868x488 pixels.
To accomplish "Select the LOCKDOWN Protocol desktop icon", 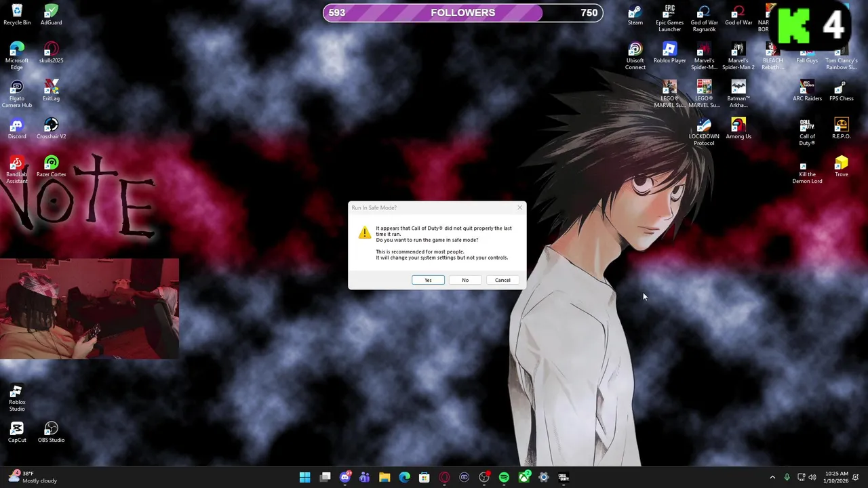I will click(x=704, y=131).
